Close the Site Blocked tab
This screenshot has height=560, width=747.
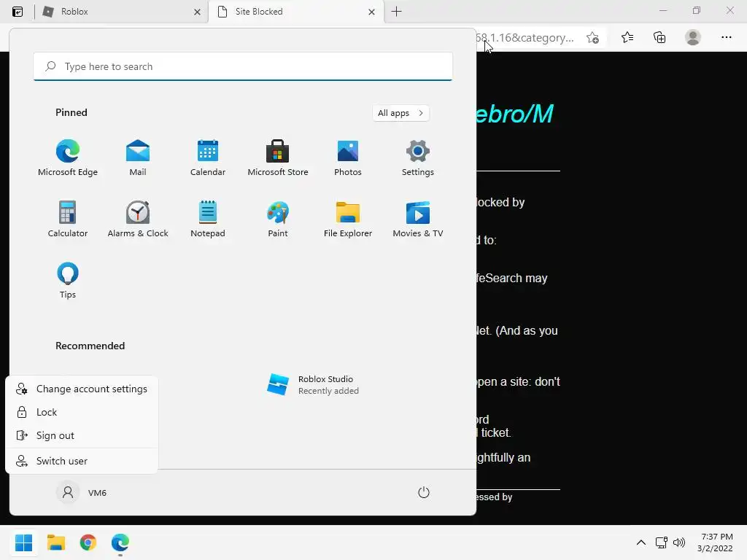(x=371, y=12)
